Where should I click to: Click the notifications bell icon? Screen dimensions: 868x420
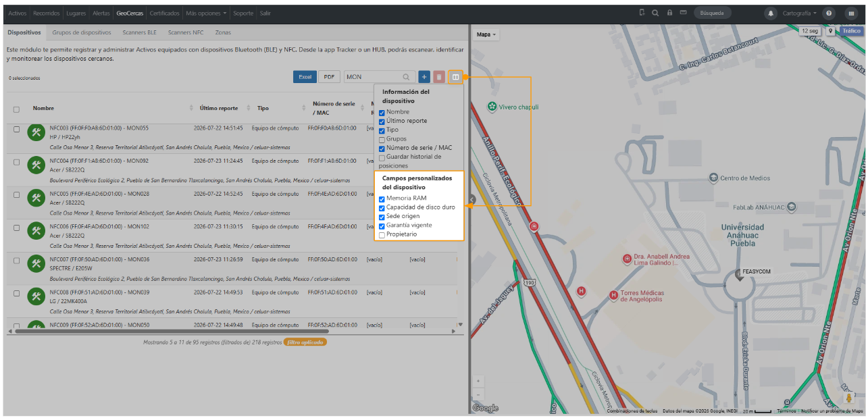coord(770,13)
